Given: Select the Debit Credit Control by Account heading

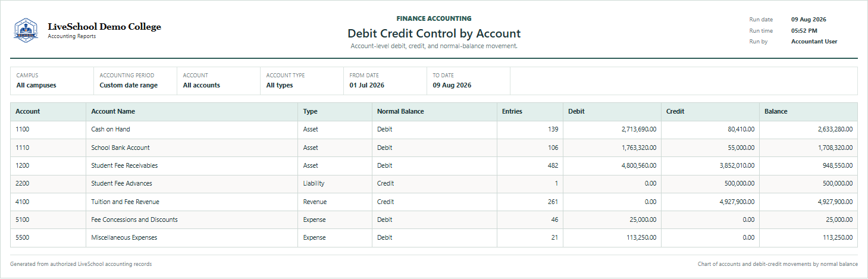Looking at the screenshot, I should click(x=434, y=33).
